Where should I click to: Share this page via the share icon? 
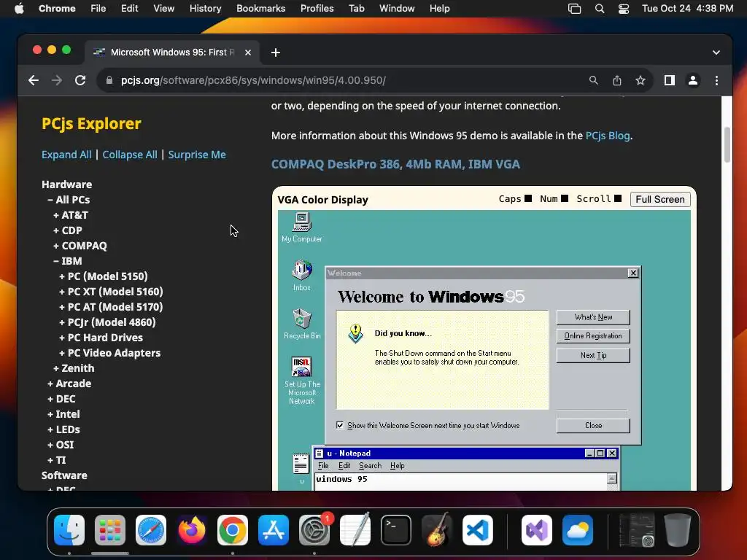(x=617, y=80)
